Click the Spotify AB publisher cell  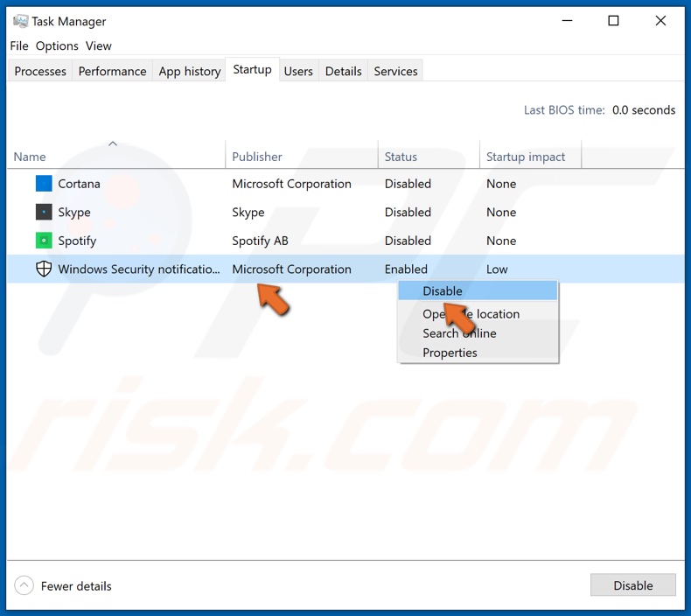260,241
